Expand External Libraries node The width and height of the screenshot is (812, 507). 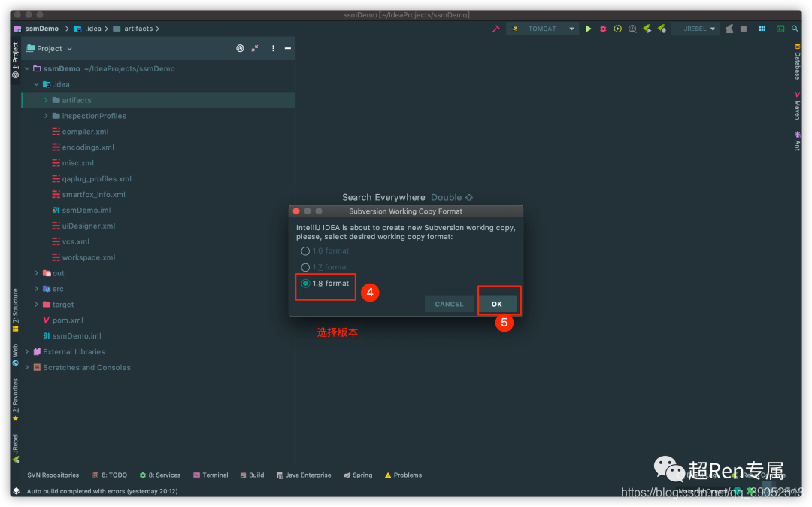(27, 351)
